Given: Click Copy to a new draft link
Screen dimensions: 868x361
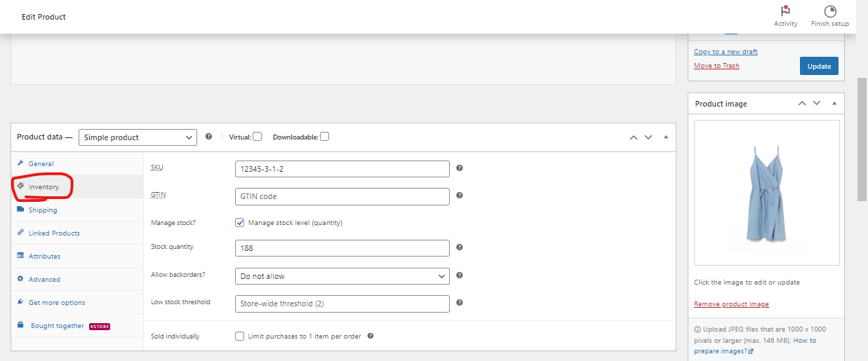Looking at the screenshot, I should tap(726, 52).
